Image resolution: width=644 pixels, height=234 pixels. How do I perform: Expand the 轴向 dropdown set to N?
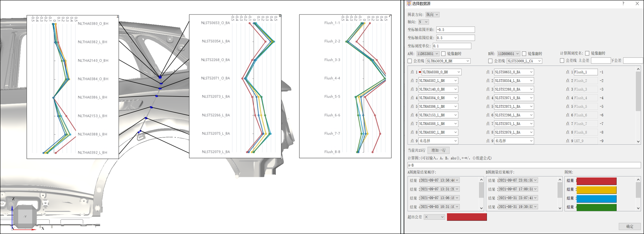pyautogui.click(x=423, y=22)
